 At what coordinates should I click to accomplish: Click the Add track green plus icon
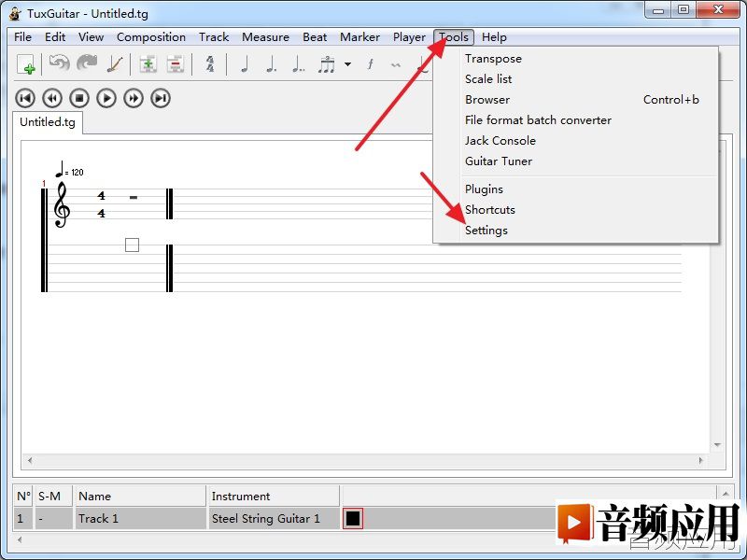(x=148, y=64)
